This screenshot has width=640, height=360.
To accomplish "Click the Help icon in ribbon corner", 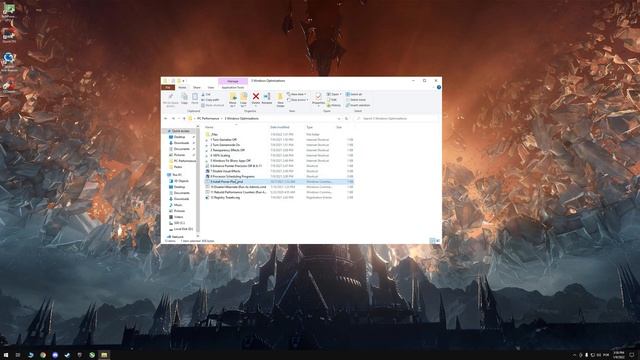I will click(439, 87).
